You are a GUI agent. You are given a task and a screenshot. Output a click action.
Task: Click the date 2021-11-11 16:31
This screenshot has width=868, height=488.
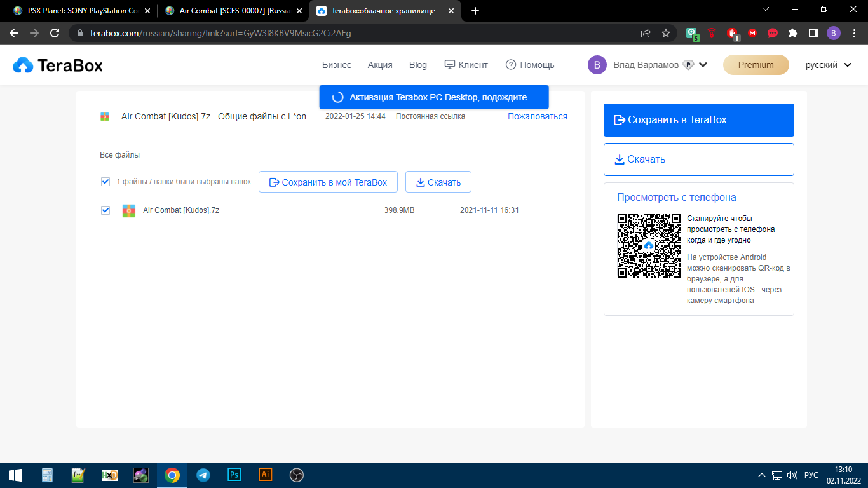coord(489,210)
